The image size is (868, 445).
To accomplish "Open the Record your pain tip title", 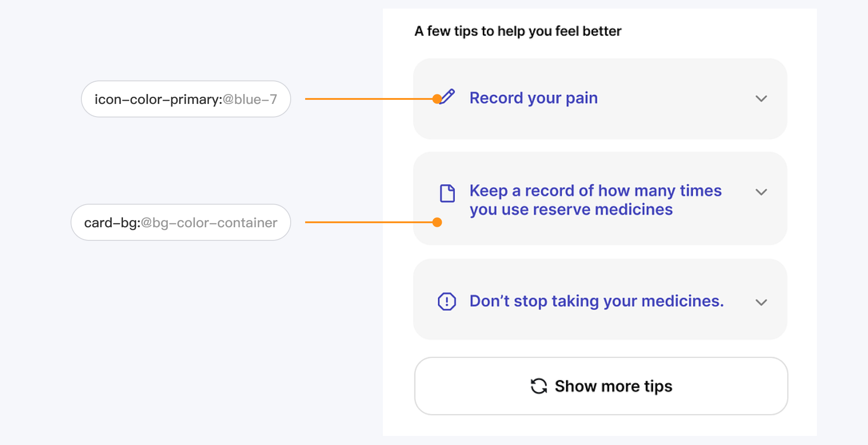I will pyautogui.click(x=533, y=98).
